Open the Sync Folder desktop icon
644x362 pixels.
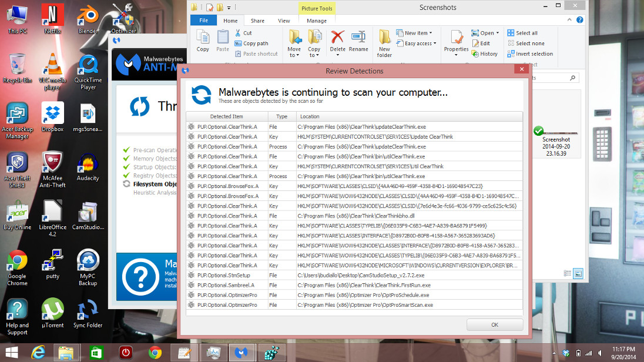click(x=88, y=313)
